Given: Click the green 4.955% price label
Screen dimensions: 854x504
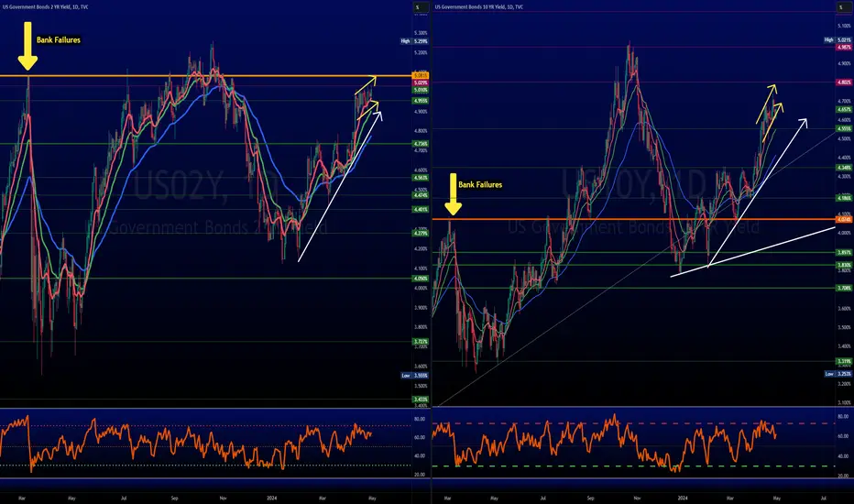Looking at the screenshot, I should pyautogui.click(x=421, y=101).
